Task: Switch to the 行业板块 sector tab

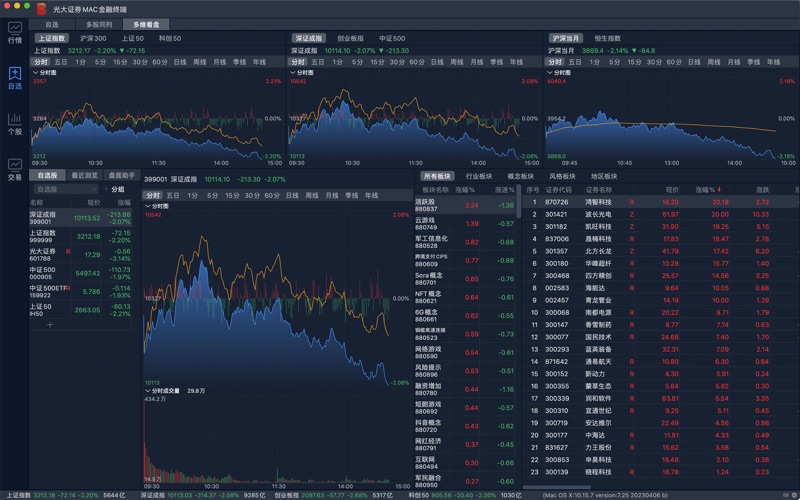Action: [x=479, y=175]
